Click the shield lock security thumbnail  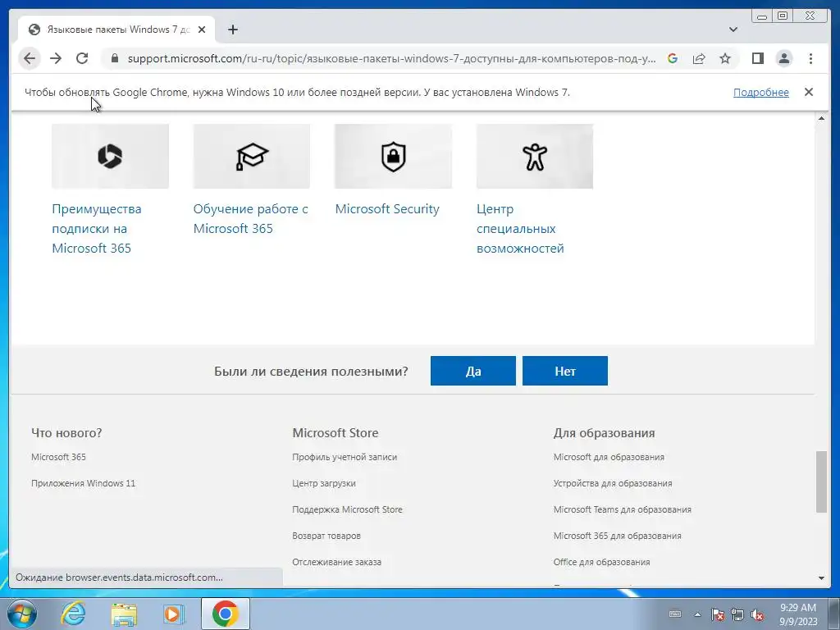click(393, 156)
